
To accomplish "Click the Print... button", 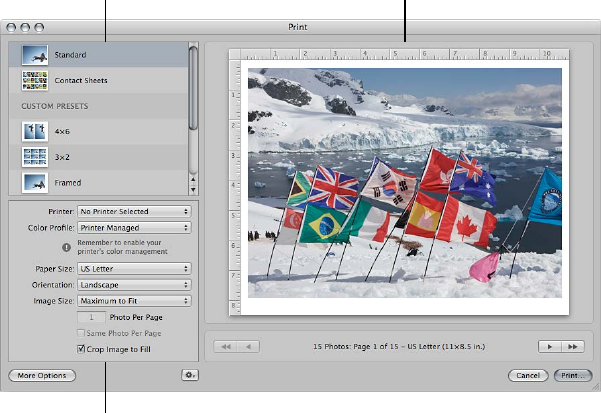I will (573, 375).
